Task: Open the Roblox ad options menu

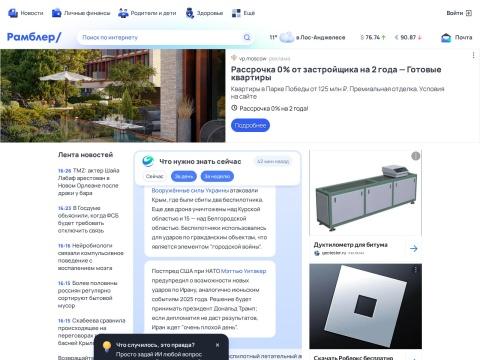Action: [x=415, y=269]
